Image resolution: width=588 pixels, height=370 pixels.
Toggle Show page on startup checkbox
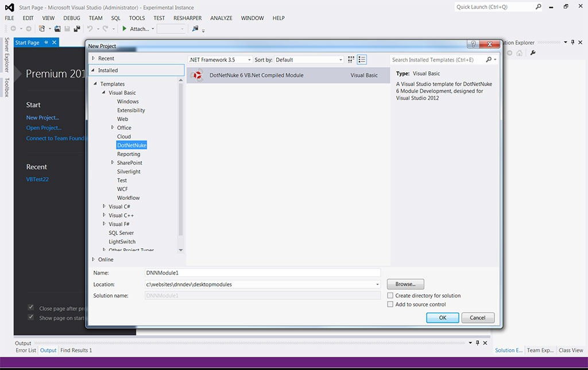point(31,318)
